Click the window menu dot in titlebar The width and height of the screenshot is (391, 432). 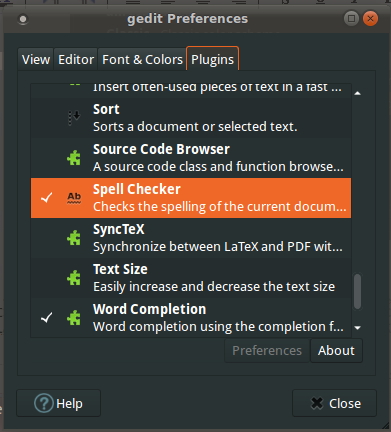point(23,19)
